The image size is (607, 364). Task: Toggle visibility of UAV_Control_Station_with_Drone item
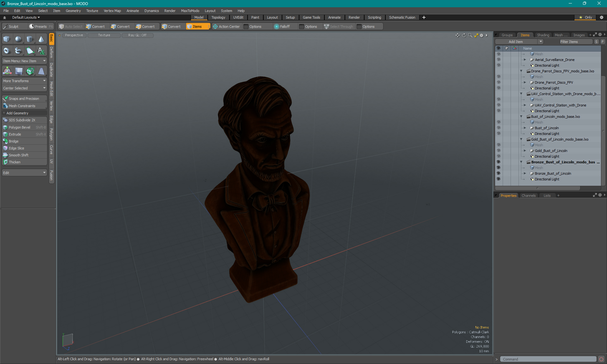pyautogui.click(x=499, y=105)
